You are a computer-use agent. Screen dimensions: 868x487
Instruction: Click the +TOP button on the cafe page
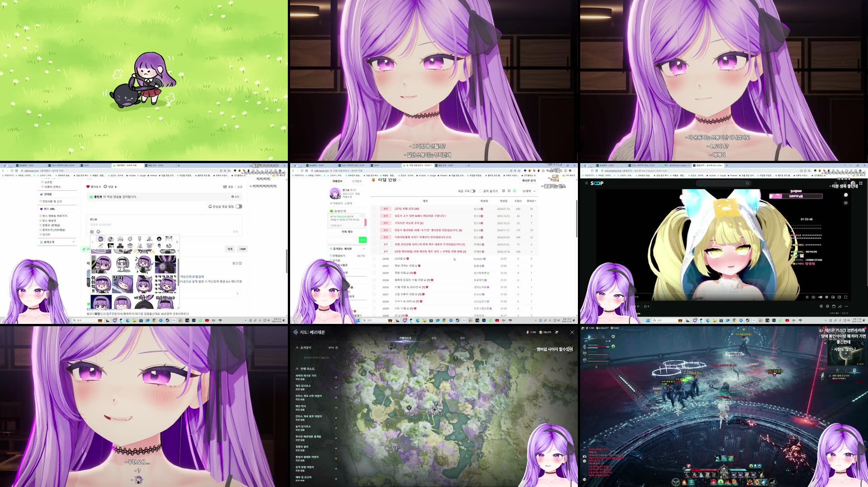coord(242,249)
